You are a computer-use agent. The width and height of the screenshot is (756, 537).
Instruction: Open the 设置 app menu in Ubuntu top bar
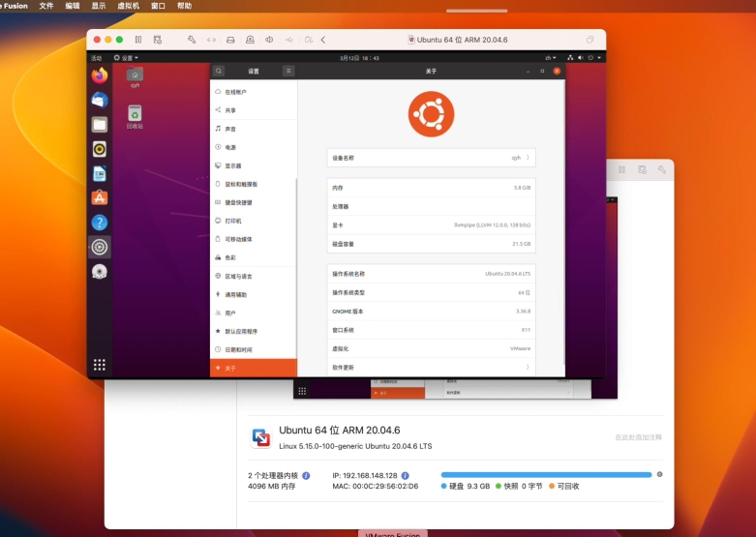point(126,58)
